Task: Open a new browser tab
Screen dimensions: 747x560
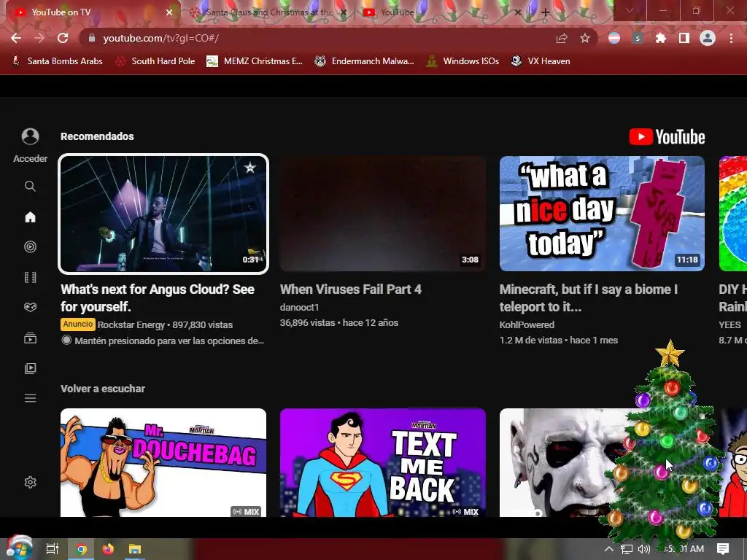Action: click(546, 12)
